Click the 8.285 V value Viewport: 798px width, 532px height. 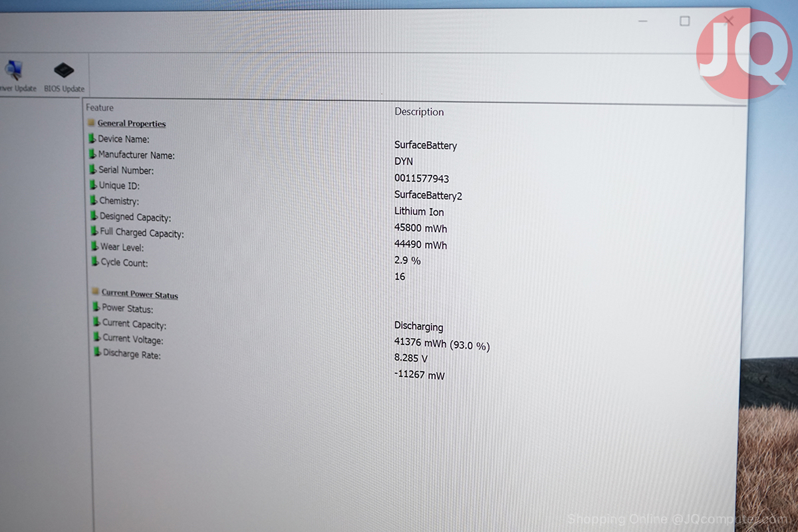[x=411, y=359]
